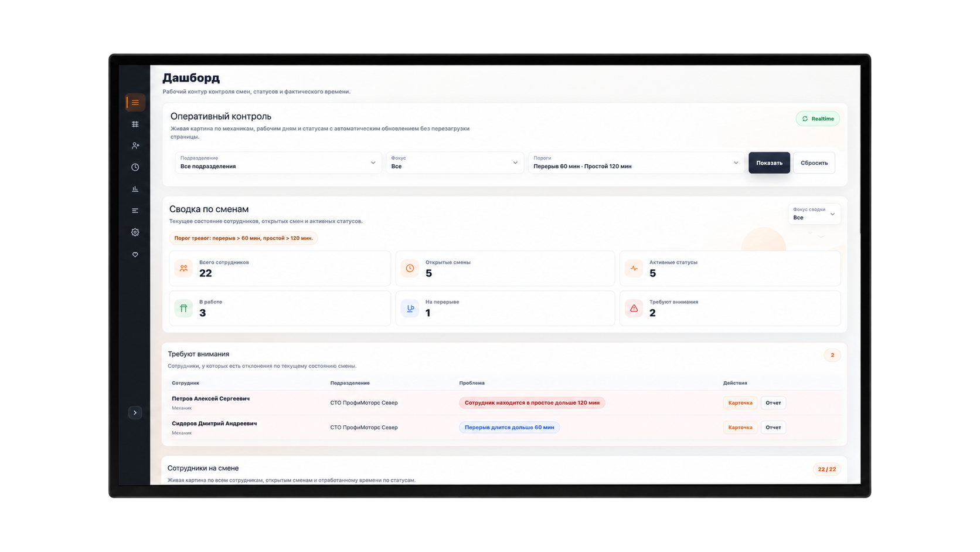Image resolution: width=980 pixels, height=552 pixels.
Task: Click the heart icon in sidebar
Action: [x=135, y=255]
